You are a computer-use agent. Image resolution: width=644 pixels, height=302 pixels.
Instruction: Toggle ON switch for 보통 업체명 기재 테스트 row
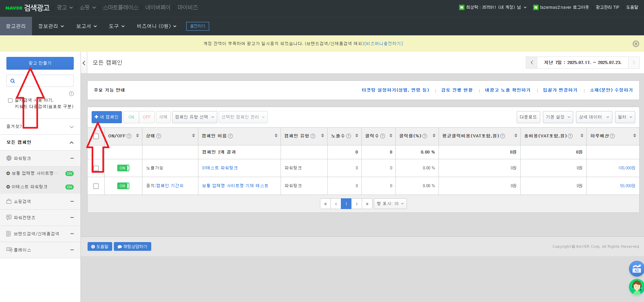123,186
